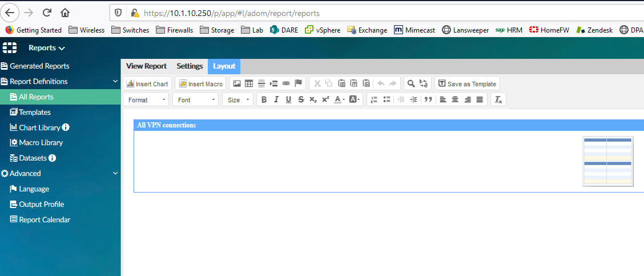Click the browser home button

[65, 13]
